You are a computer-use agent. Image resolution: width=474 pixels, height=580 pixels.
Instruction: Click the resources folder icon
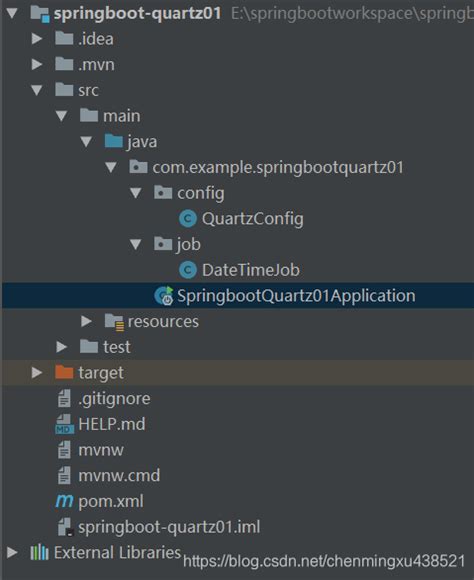point(114,321)
